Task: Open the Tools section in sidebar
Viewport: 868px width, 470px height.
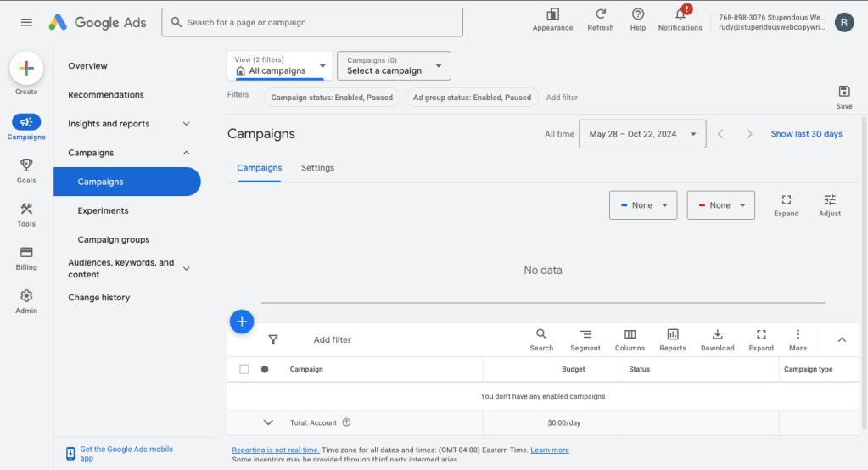Action: (x=26, y=215)
